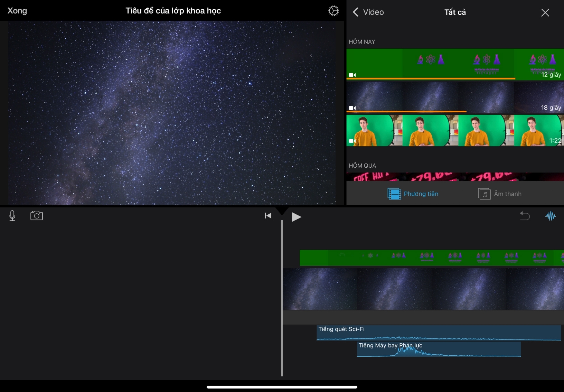Toggle the audio waveform display icon

pos(550,216)
